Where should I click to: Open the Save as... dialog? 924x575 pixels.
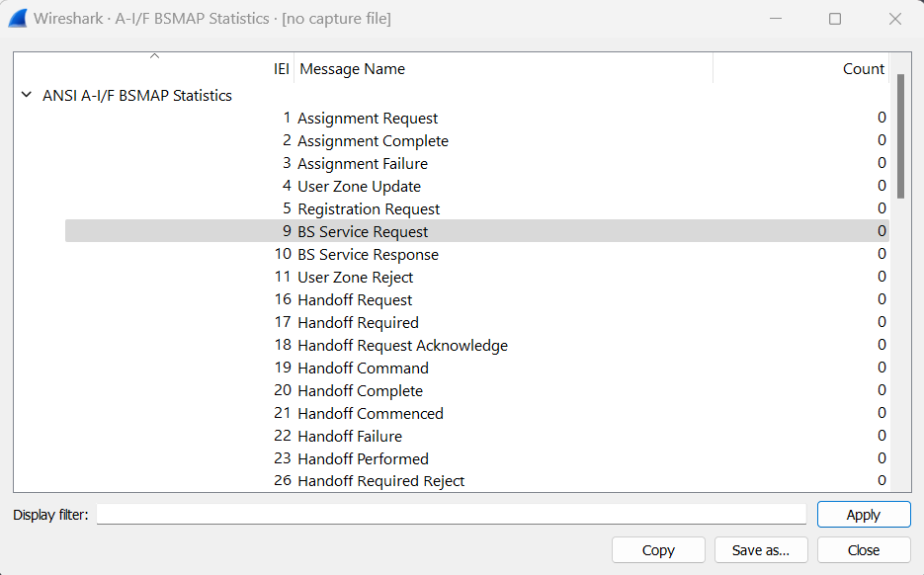[761, 550]
